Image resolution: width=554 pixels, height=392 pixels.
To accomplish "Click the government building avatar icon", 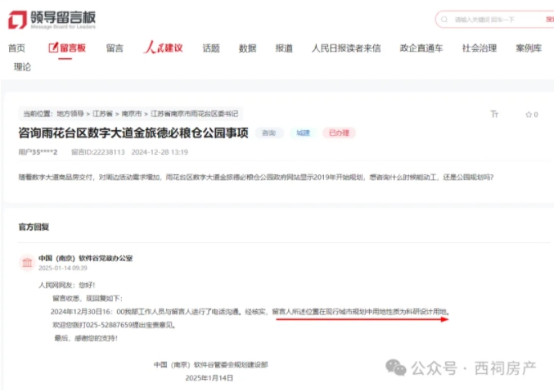I will 27,263.
